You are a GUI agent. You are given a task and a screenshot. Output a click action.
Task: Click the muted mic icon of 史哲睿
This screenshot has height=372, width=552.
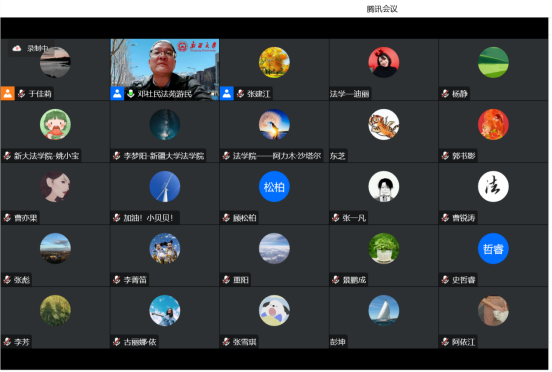(445, 280)
